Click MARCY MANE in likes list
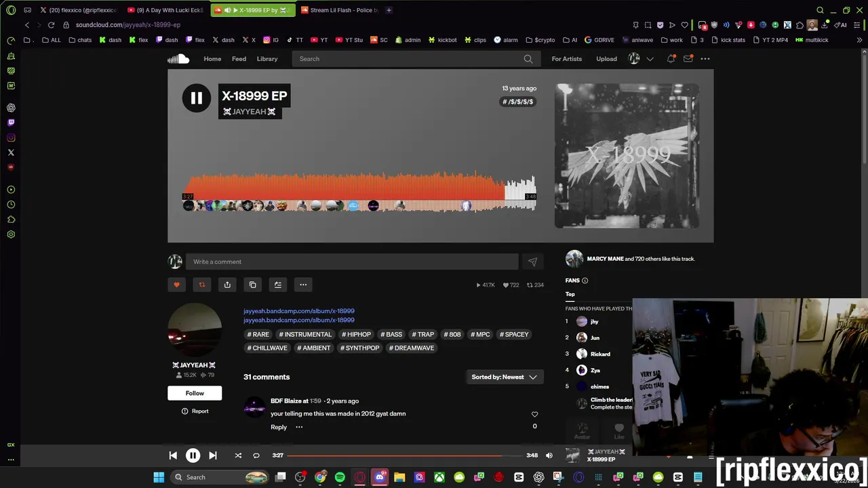This screenshot has height=488, width=868. point(605,259)
